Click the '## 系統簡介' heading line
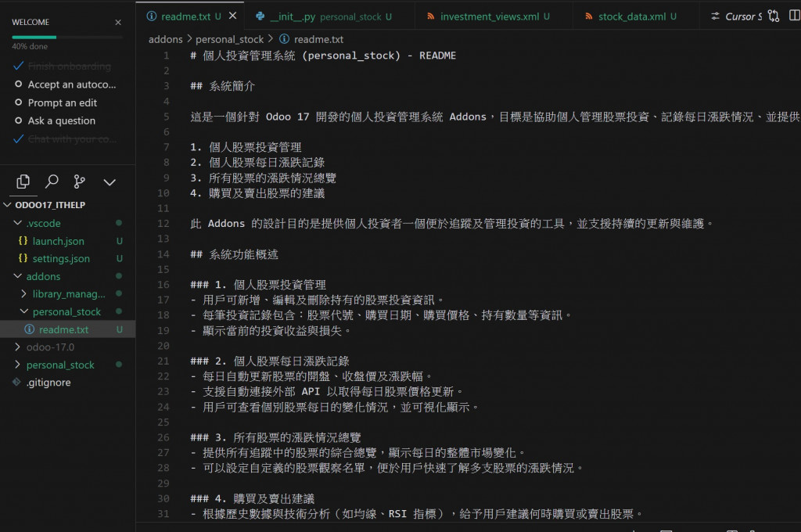This screenshot has height=532, width=801. coord(222,86)
